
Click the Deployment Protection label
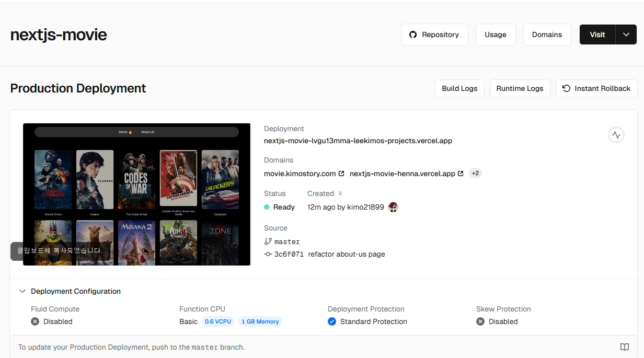point(366,309)
